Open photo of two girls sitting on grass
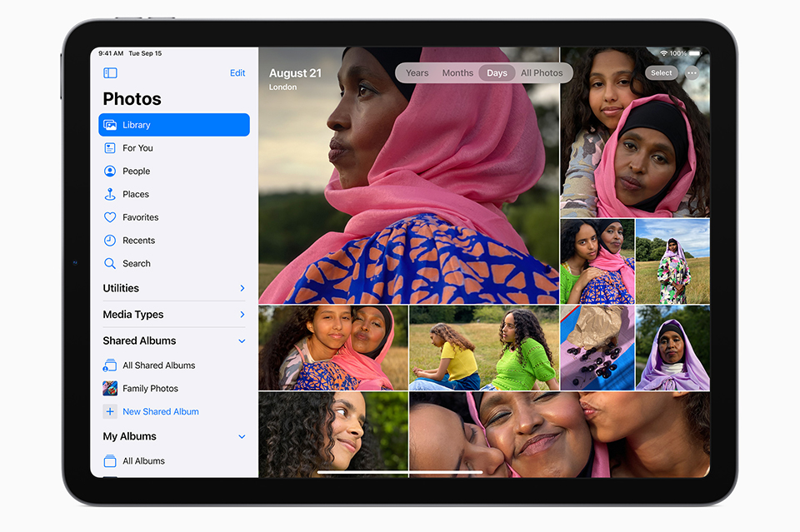Viewport: 800px width, 532px height. point(484,348)
